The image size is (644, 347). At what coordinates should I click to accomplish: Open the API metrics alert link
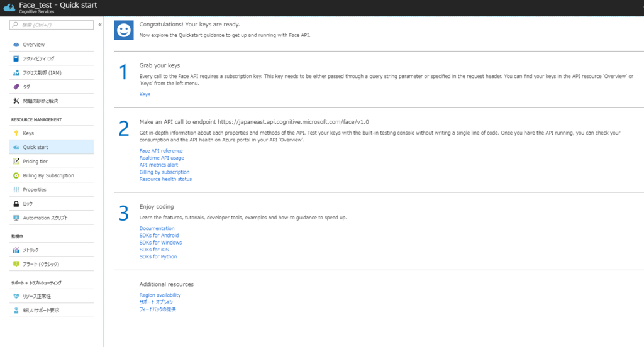point(158,165)
